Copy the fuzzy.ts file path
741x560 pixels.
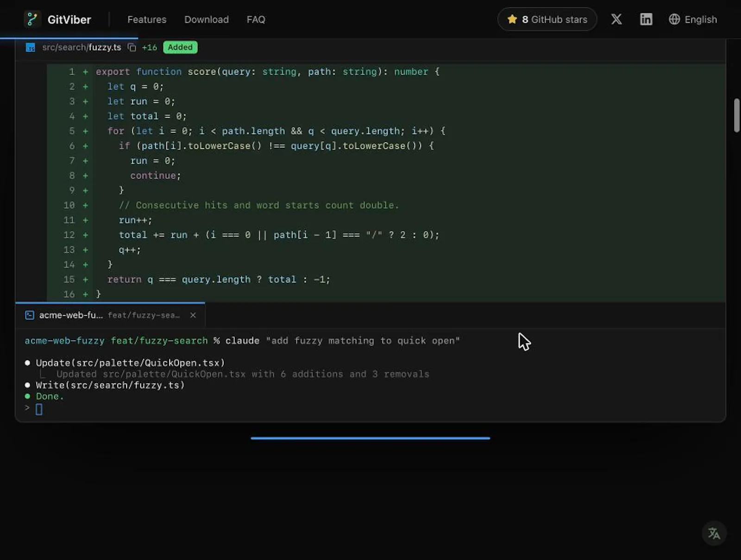(x=132, y=47)
